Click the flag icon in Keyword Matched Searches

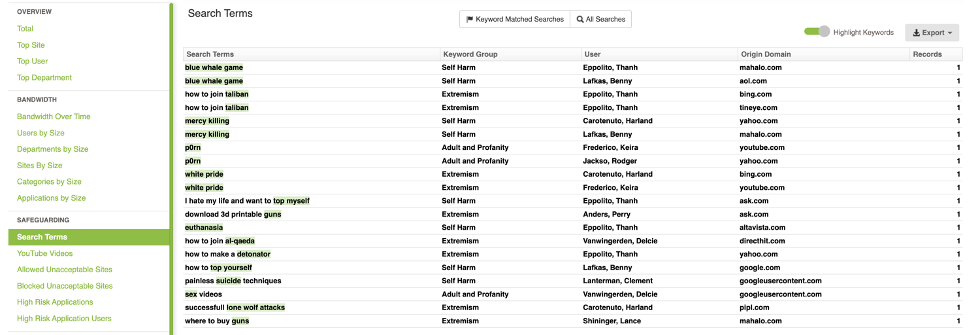470,20
